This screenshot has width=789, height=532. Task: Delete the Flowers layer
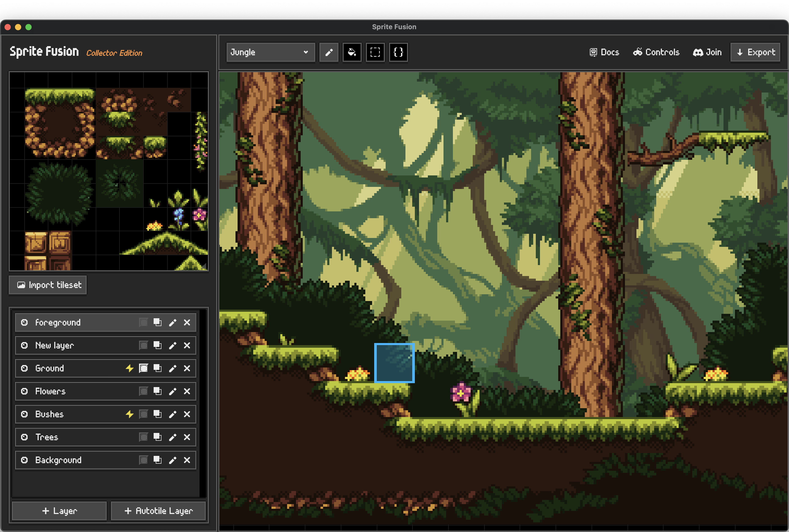pyautogui.click(x=187, y=391)
